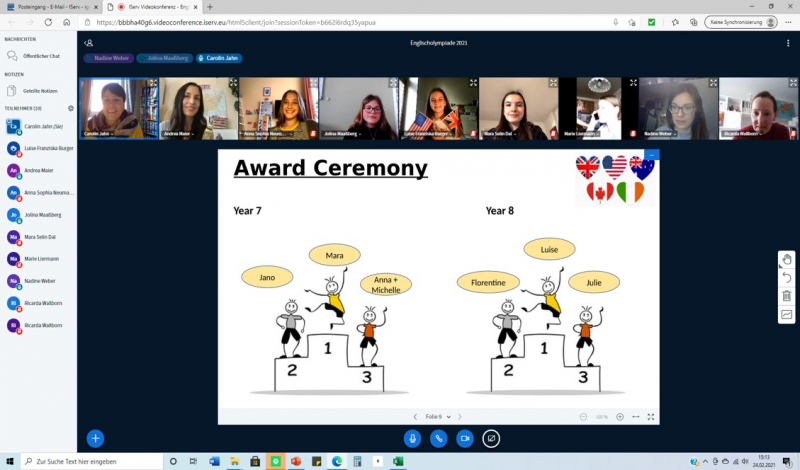Image resolution: width=800 pixels, height=470 pixels.
Task: Open Geteilte Notizen shared notes
Action: click(40, 91)
